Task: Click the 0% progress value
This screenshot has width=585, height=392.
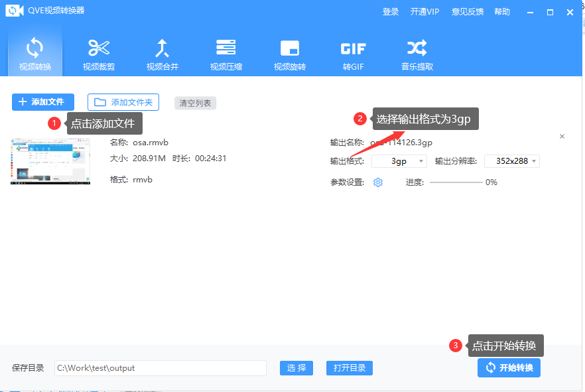Action: [491, 182]
